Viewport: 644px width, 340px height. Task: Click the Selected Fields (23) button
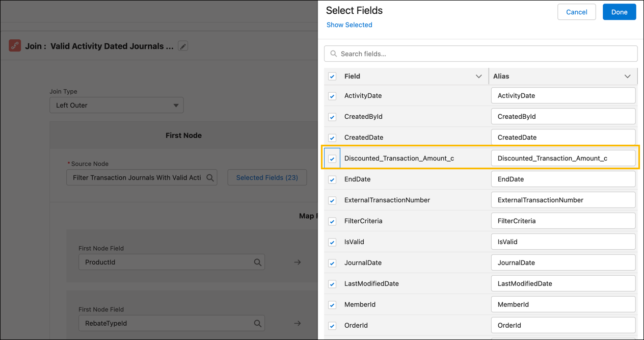[267, 177]
